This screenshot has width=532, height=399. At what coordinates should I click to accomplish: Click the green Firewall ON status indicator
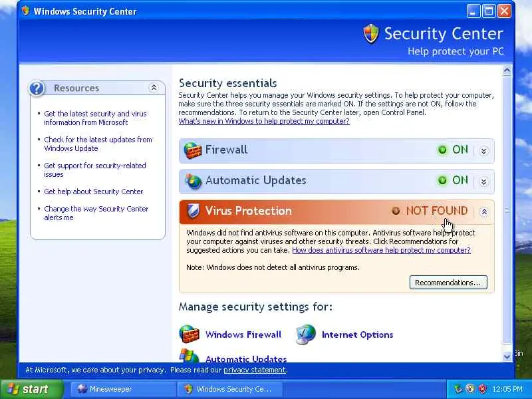442,150
